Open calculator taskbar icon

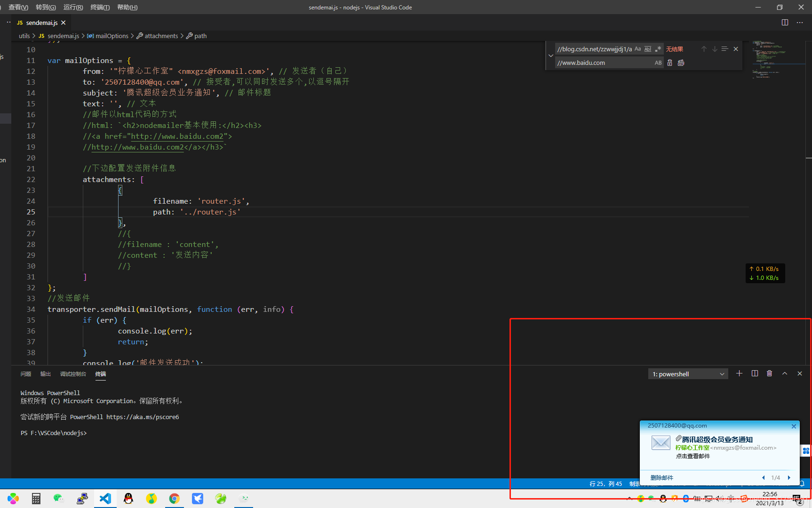click(x=36, y=499)
